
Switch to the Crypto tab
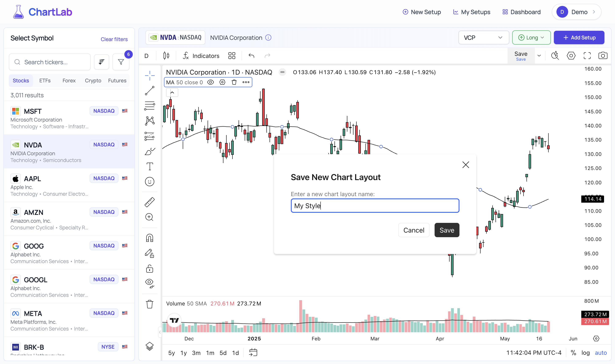click(93, 80)
